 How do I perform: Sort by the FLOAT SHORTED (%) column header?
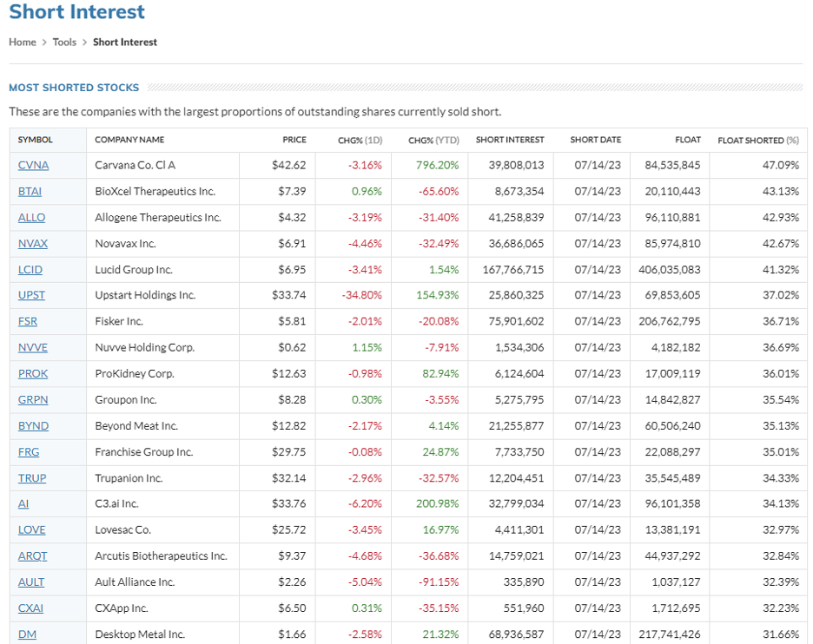coord(757,140)
